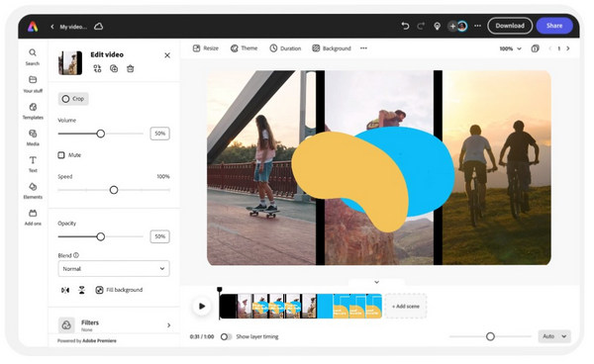Go back using the arrow beside My video
Screen dimensions: 594x364
point(52,27)
